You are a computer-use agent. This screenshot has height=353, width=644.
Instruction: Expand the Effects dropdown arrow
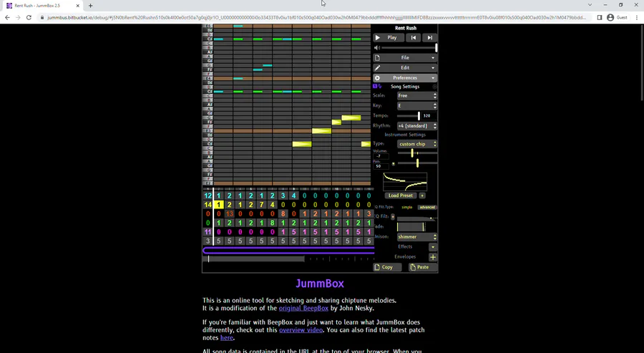coord(432,247)
